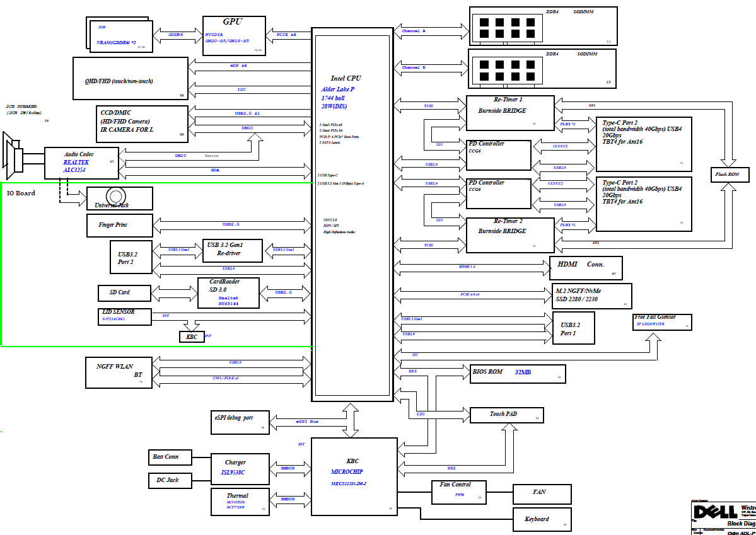Select the BIOS ROM 32MB block
The height and width of the screenshot is (535, 756).
tap(518, 374)
